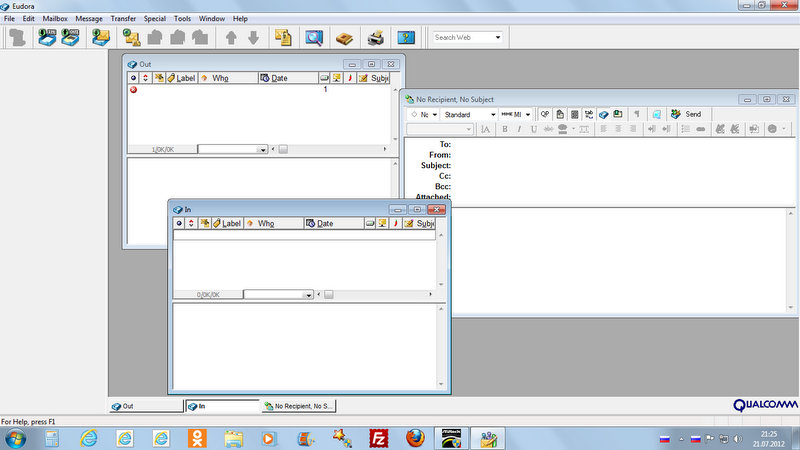Sort Out mailbox by Label column
800x450 pixels.
181,78
